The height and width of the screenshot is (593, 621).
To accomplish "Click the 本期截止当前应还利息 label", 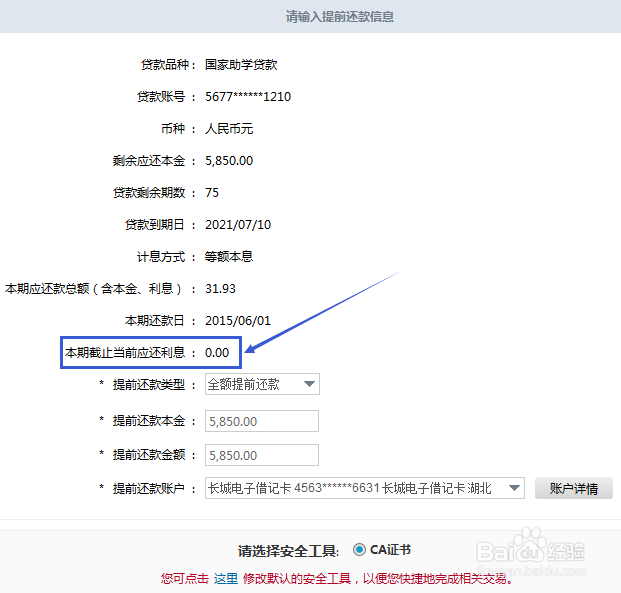I will click(x=125, y=353).
